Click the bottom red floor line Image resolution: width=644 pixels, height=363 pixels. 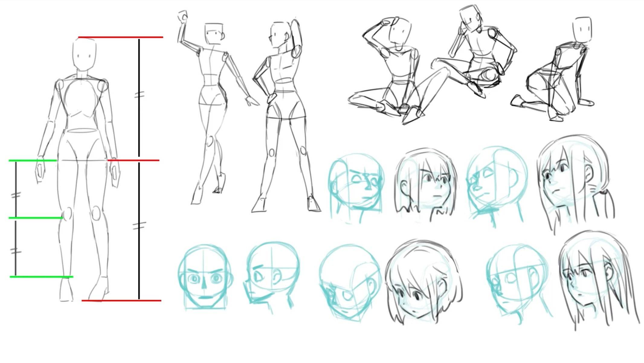click(x=121, y=300)
